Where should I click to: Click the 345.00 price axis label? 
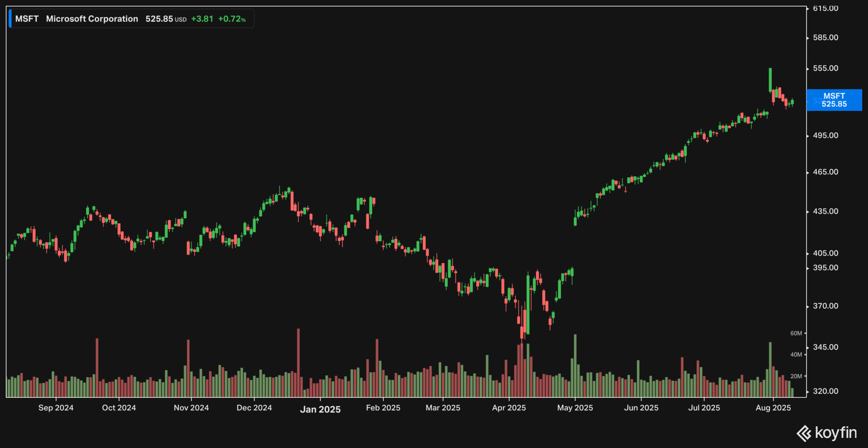826,347
